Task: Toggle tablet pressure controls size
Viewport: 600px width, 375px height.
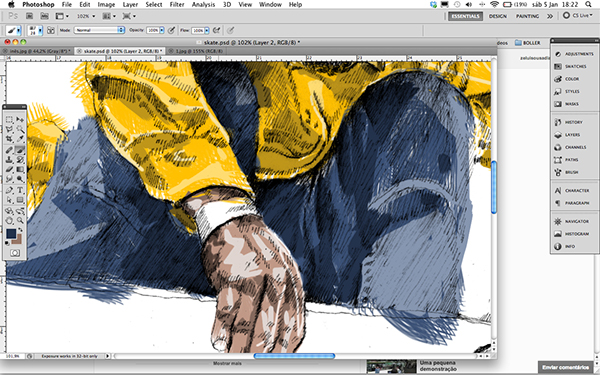Action: 230,30
